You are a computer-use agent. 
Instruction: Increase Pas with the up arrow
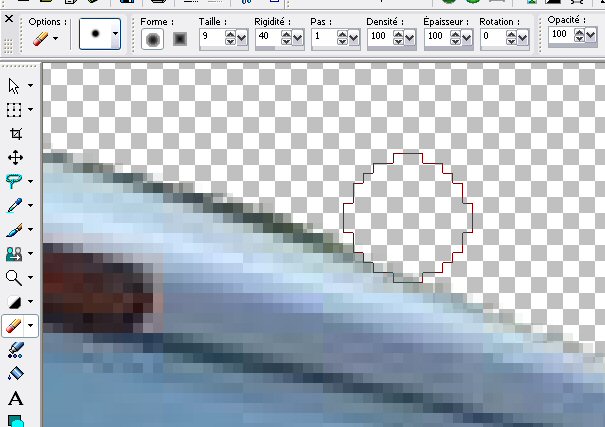click(342, 34)
